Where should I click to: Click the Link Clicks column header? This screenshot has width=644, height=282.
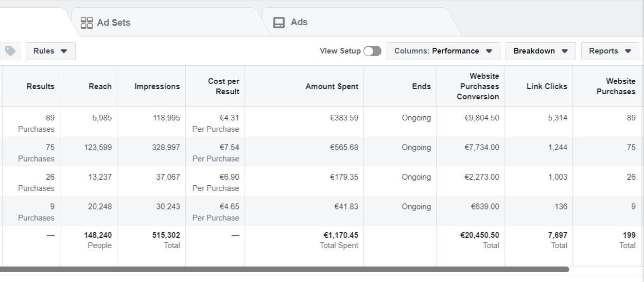pos(546,86)
